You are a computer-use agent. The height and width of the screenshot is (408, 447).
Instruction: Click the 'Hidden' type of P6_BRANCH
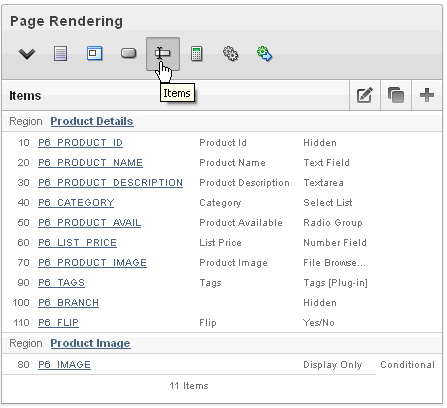click(320, 303)
